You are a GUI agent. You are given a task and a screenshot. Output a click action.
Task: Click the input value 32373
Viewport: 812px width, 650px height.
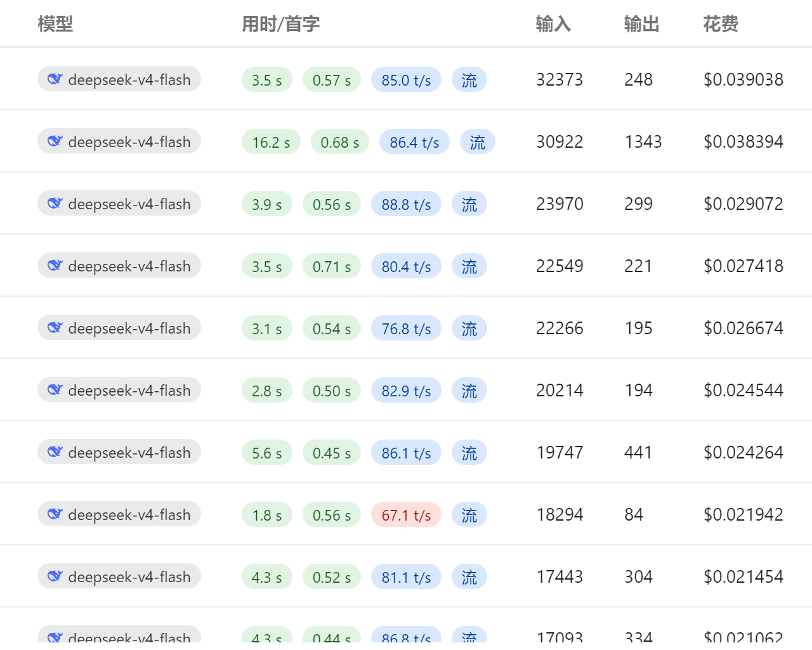[x=560, y=79]
